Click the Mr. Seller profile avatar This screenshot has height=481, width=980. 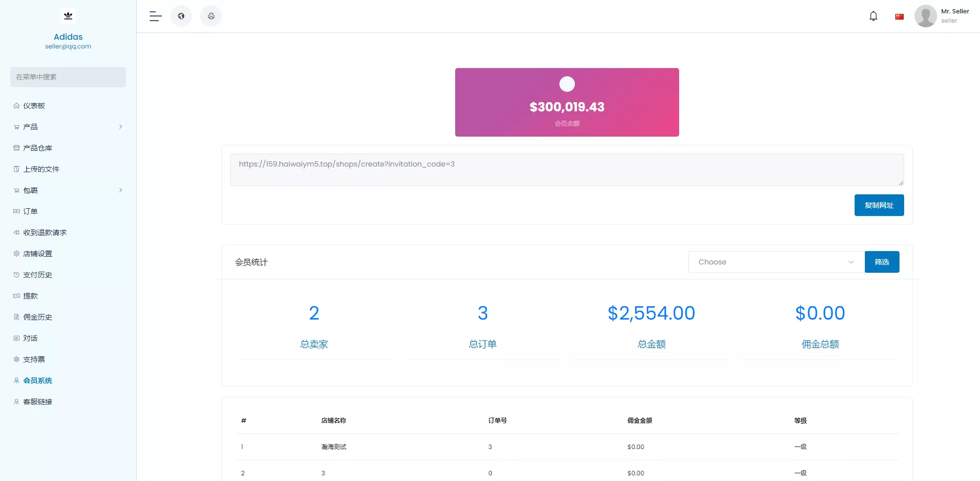(926, 16)
